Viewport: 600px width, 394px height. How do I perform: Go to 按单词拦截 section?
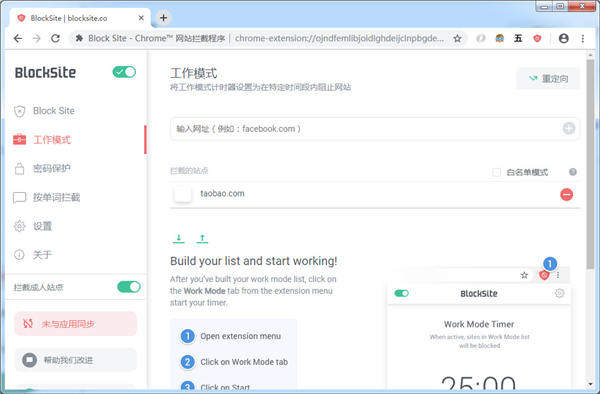[56, 197]
